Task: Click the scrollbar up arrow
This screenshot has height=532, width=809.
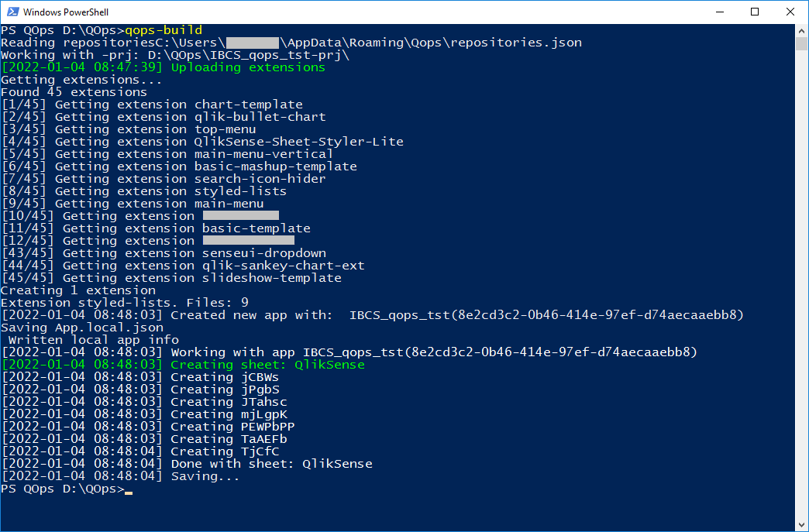Action: [x=801, y=30]
